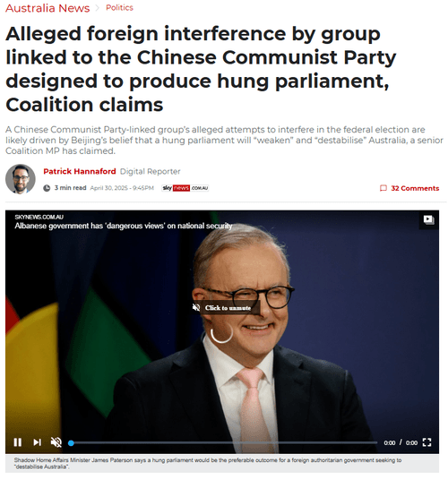Enter fullscreen mode for the video
The image size is (448, 480).
click(x=426, y=442)
